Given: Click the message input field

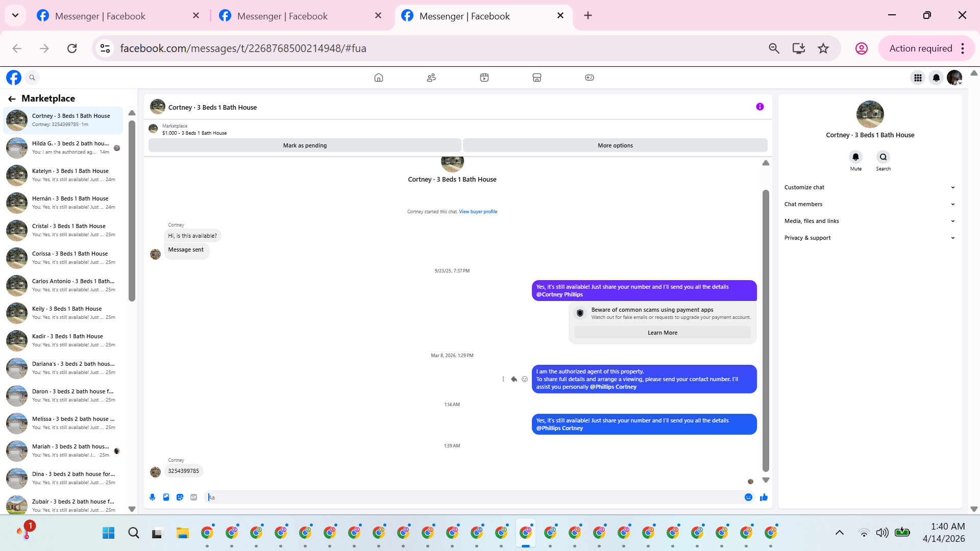Looking at the screenshot, I should (x=475, y=497).
